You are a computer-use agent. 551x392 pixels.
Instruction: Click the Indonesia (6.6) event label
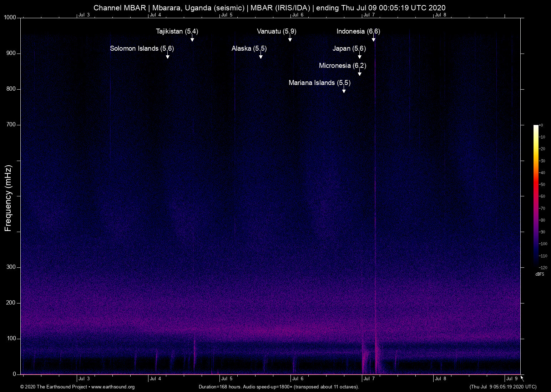358,31
